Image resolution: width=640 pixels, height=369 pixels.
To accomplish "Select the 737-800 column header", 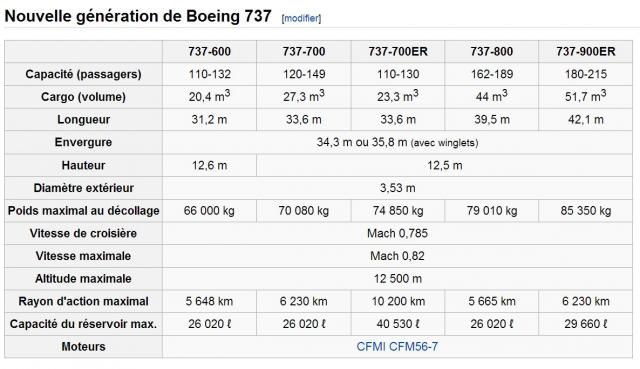I will point(491,51).
